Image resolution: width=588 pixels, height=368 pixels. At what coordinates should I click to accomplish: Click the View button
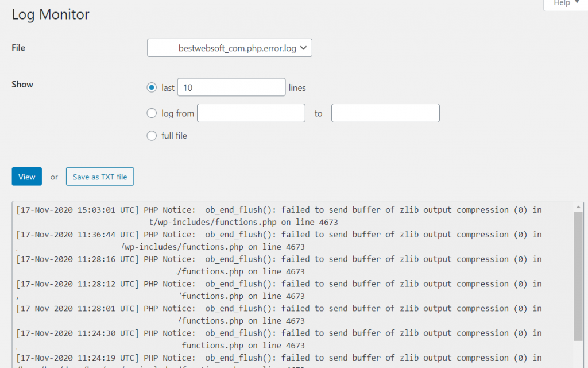tap(26, 177)
